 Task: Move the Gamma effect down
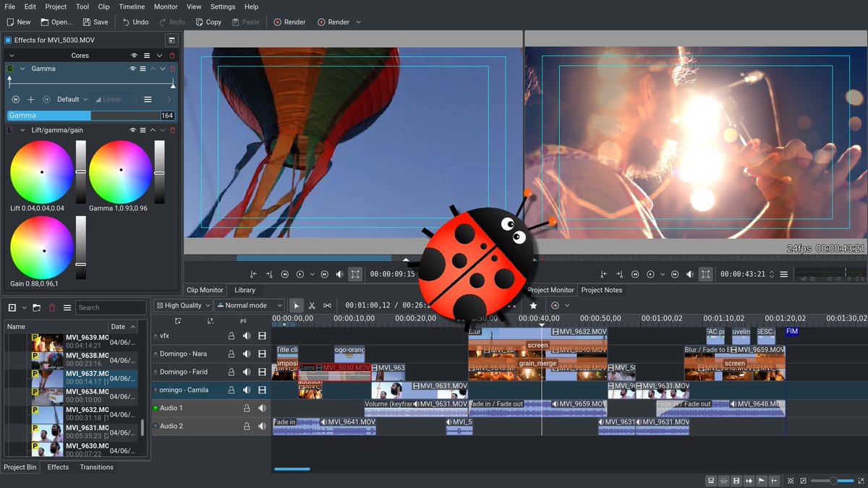(163, 69)
